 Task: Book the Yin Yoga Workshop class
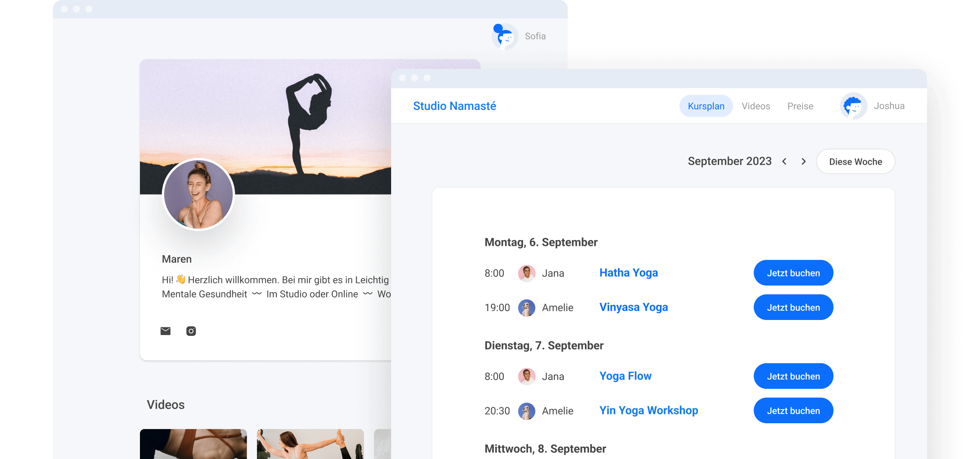(x=793, y=411)
